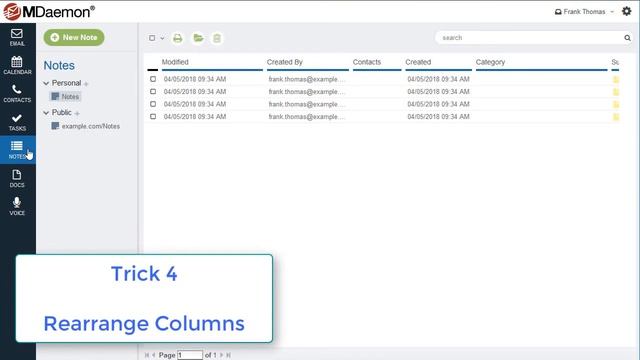This screenshot has height=360, width=640.
Task: Go to the last page arrow
Action: pos(229,355)
